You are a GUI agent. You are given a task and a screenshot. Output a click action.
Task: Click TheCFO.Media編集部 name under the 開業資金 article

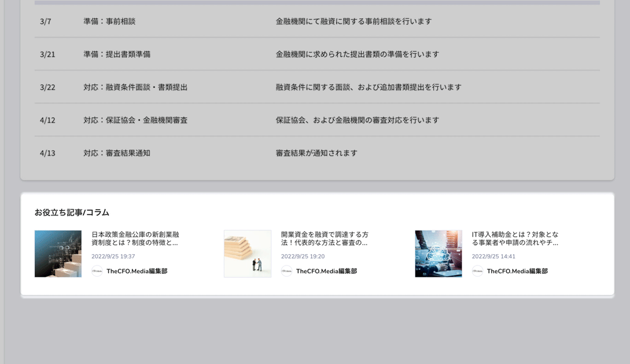tap(326, 271)
